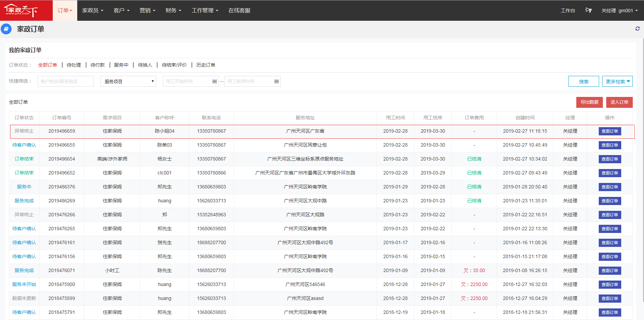This screenshot has height=320, width=644.
Task: Expand the 工作管理 menu
Action: click(x=205, y=11)
